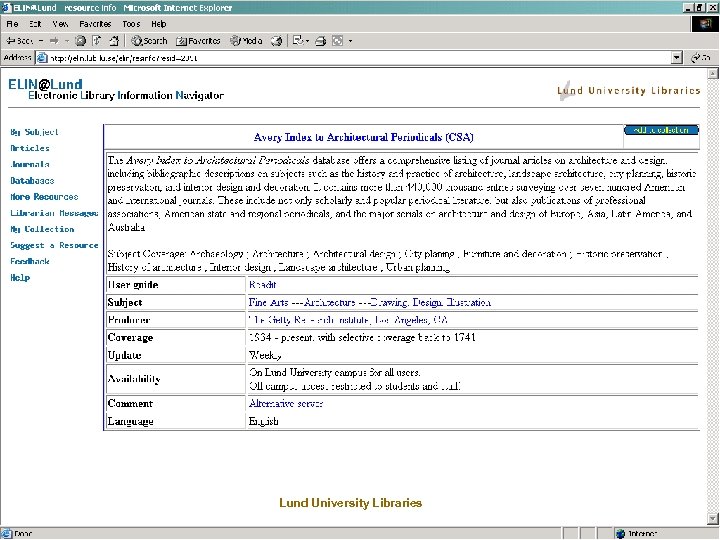This screenshot has height=540, width=720.
Task: Open the Favorites menu in menu bar
Action: [95, 24]
